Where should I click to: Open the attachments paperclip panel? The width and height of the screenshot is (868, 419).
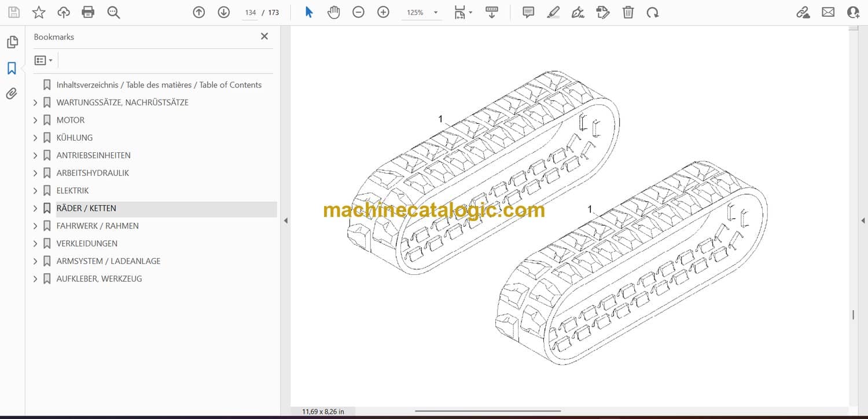click(x=12, y=94)
